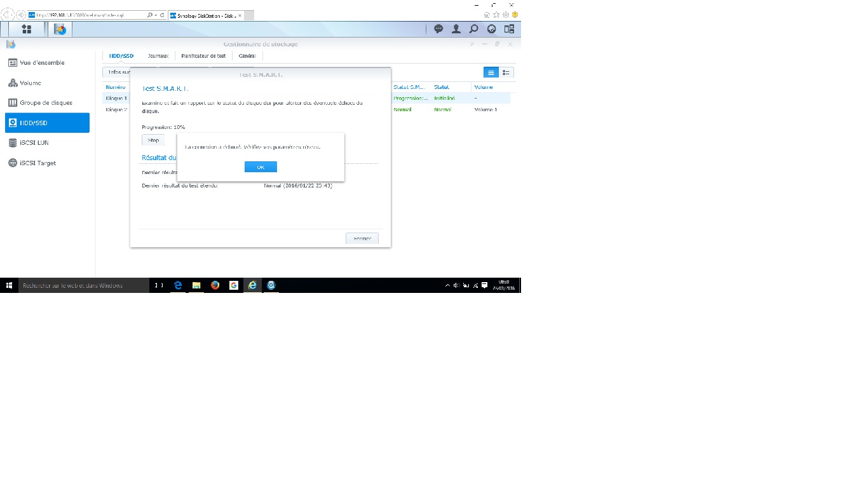
Task: Click the Infos sur button in HDD/SSD toolbar
Action: [x=118, y=72]
